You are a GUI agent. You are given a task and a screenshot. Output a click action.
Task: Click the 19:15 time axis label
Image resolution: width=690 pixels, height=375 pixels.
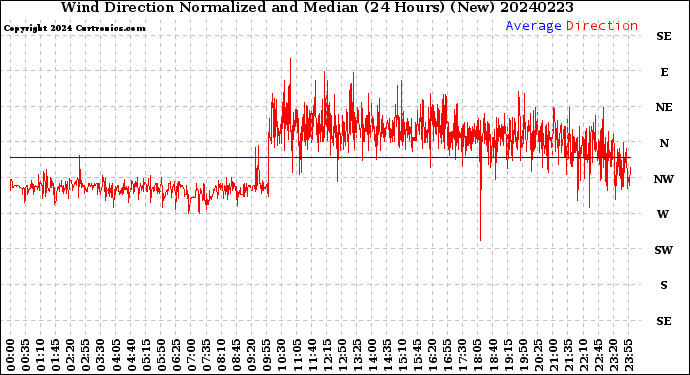pyautogui.click(x=508, y=355)
